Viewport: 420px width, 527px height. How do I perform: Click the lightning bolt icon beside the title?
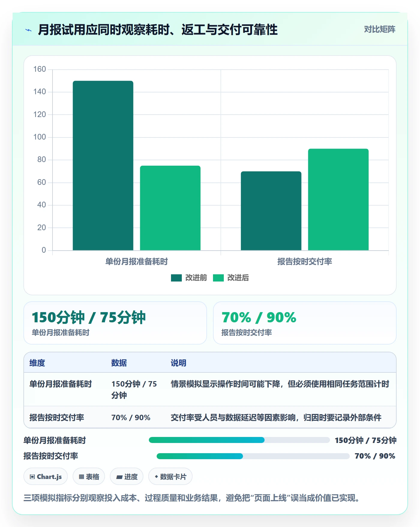pyautogui.click(x=28, y=30)
